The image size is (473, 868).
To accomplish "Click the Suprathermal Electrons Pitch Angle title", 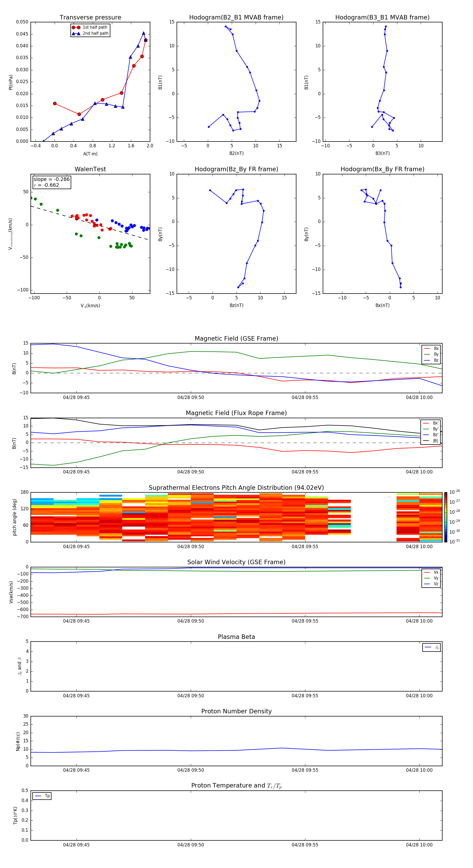I will (236, 488).
